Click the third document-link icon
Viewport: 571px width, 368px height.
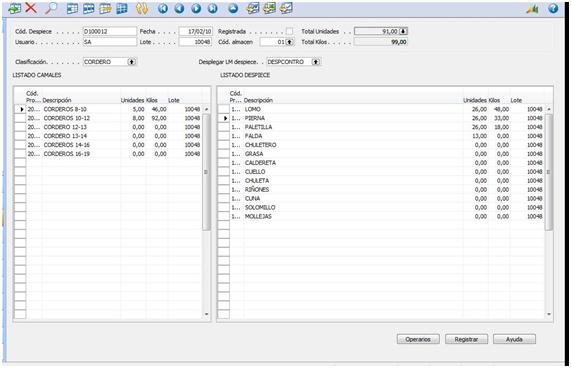pos(286,8)
